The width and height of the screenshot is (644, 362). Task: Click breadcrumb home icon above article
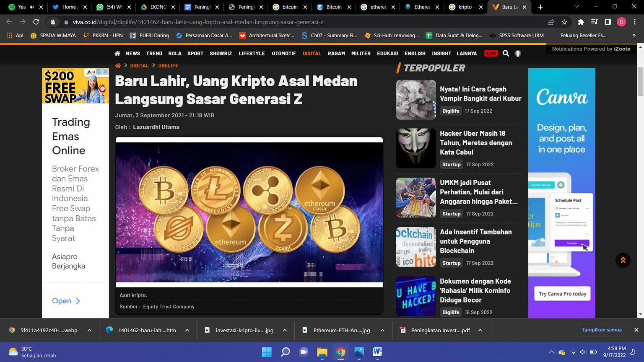[x=118, y=65]
